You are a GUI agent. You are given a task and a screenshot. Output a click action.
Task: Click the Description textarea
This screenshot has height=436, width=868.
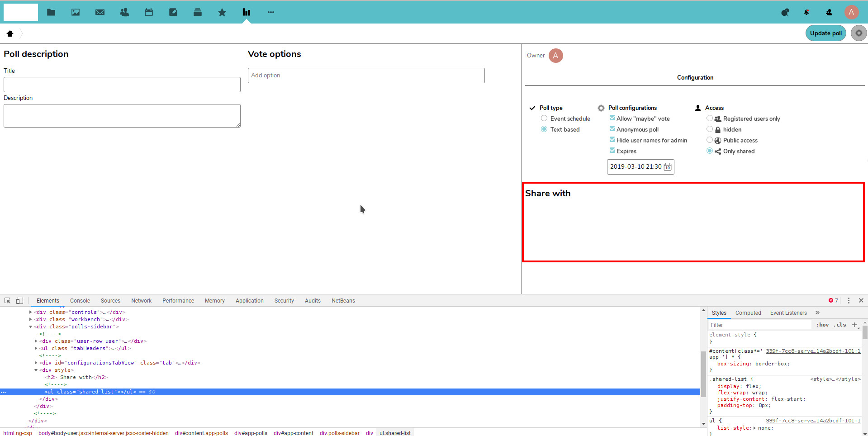(122, 116)
